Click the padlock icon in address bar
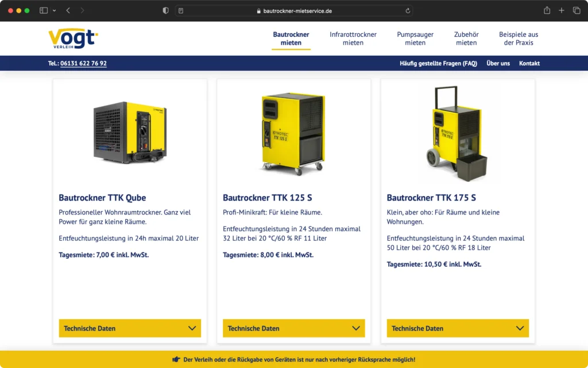588x368 pixels. pos(259,11)
